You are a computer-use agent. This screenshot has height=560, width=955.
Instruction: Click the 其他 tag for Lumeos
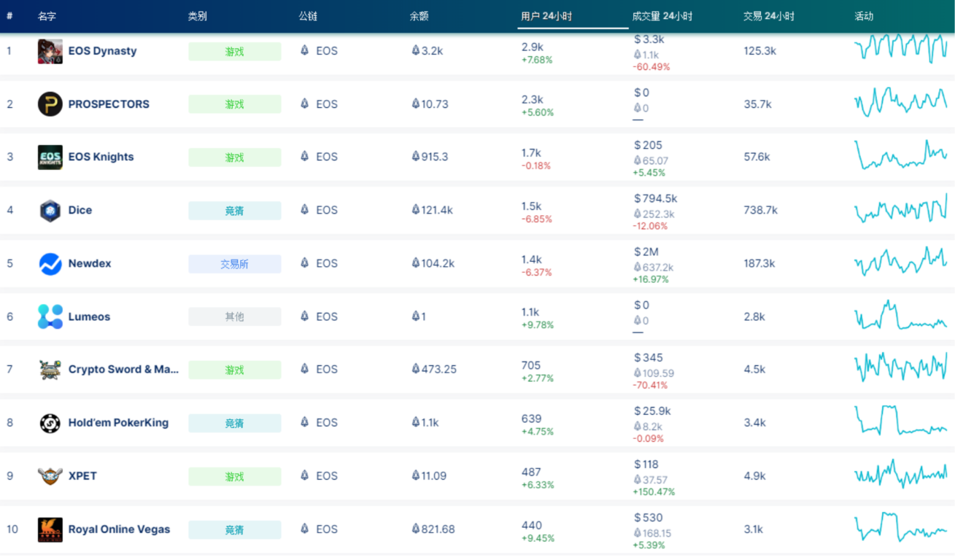click(x=235, y=316)
